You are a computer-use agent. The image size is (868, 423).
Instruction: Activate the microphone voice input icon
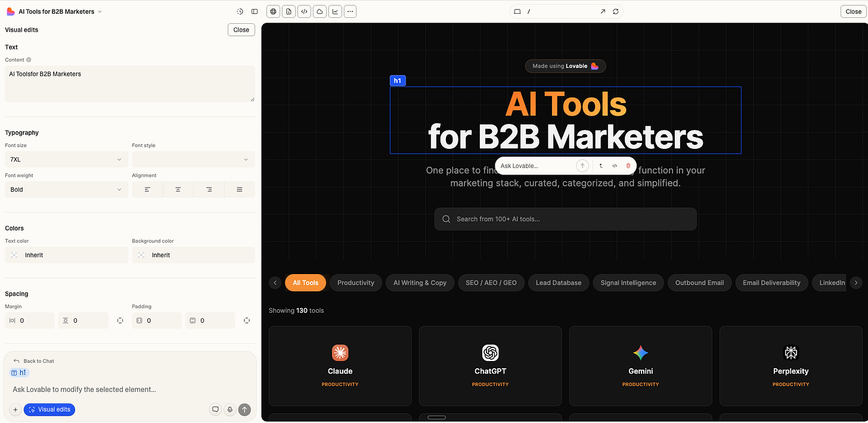tap(230, 409)
